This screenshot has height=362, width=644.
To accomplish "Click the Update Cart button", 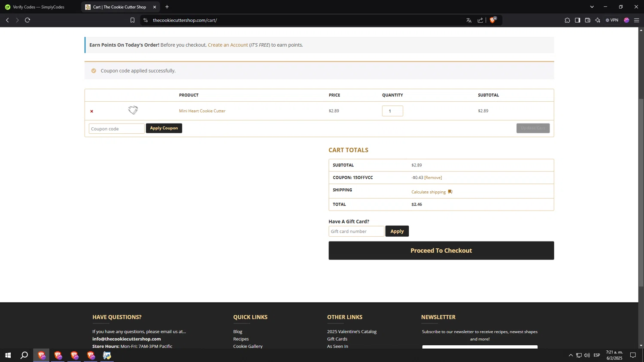I will (533, 128).
